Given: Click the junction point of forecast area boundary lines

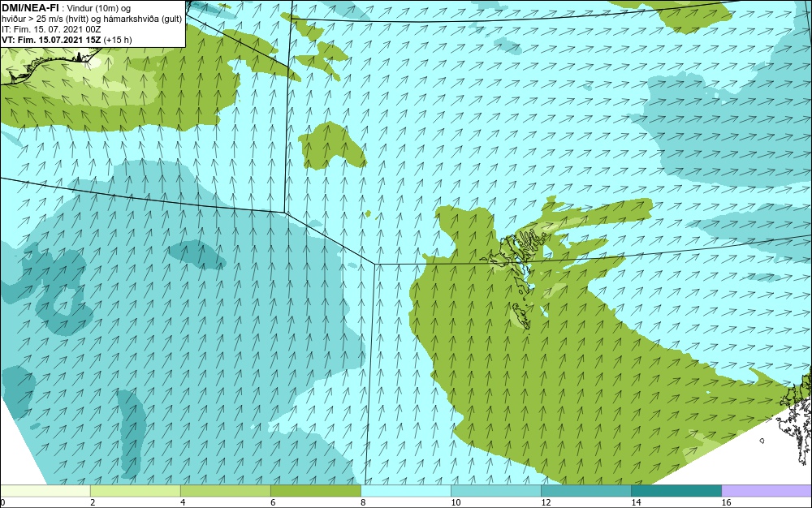Looking at the screenshot, I should click(375, 264).
